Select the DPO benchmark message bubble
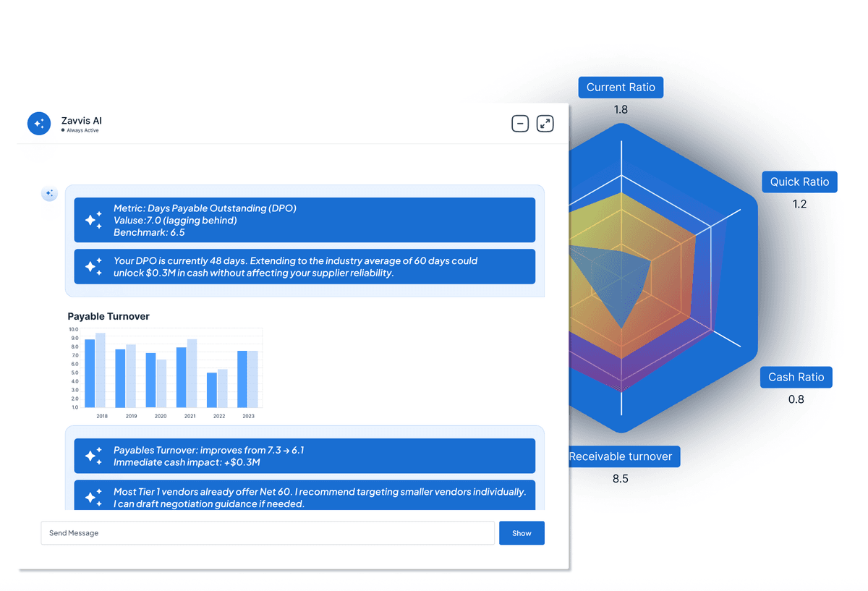868x591 pixels. [304, 220]
